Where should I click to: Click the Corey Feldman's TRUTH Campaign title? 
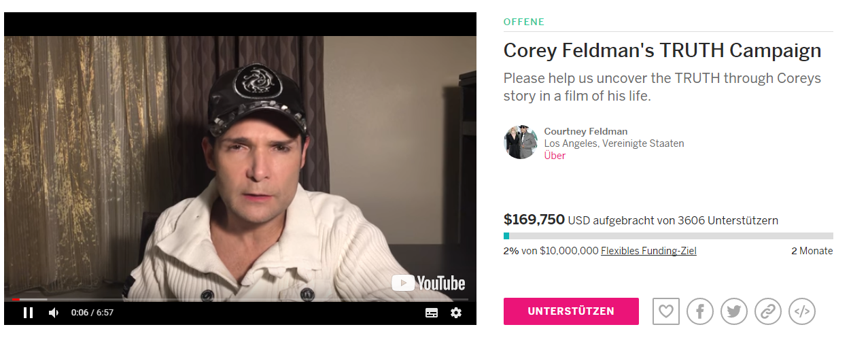tap(662, 50)
